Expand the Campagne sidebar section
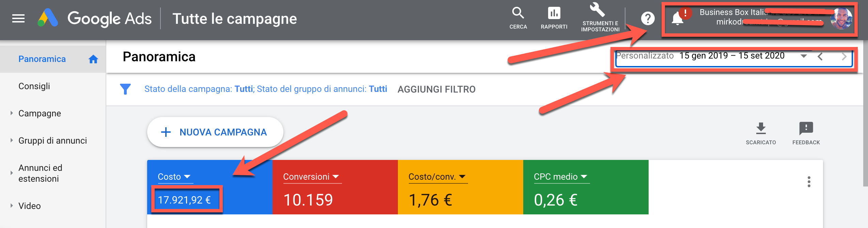868x228 pixels. 12,113
